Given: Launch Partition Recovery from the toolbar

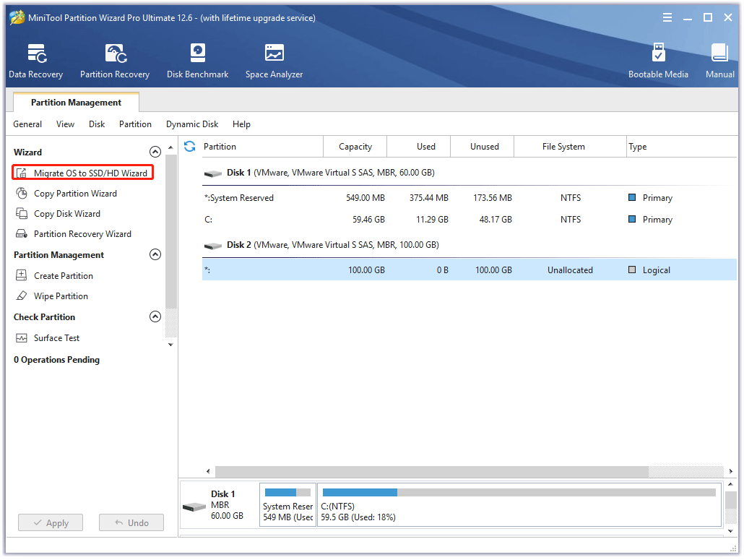Looking at the screenshot, I should click(115, 61).
